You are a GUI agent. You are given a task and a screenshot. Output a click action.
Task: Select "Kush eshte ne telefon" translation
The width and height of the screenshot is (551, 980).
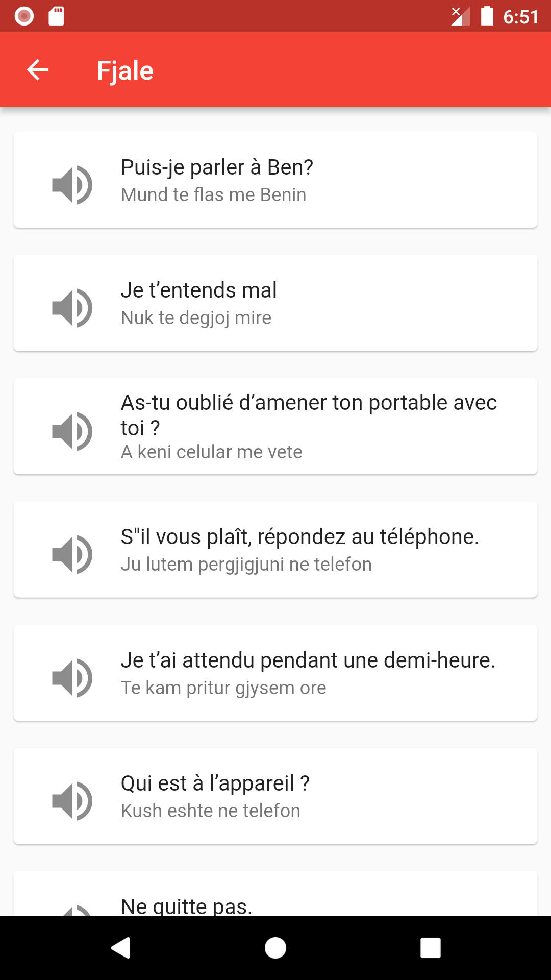(210, 811)
